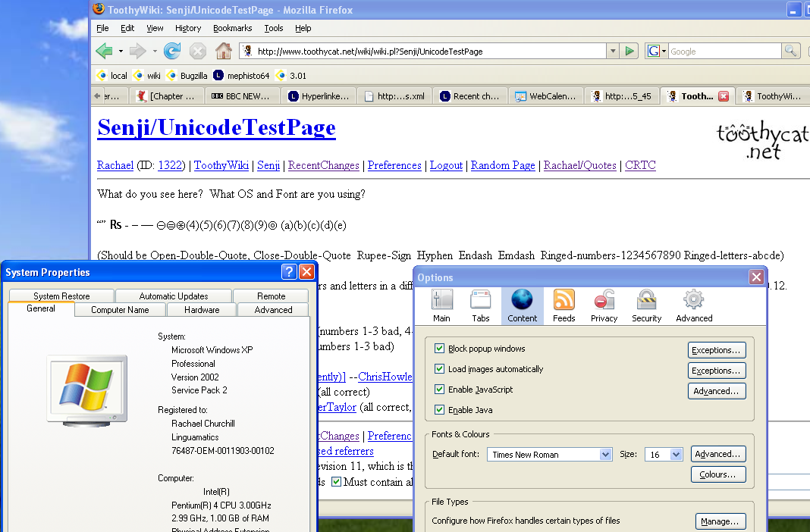
Task: Click the Stop loading icon
Action: tap(197, 51)
